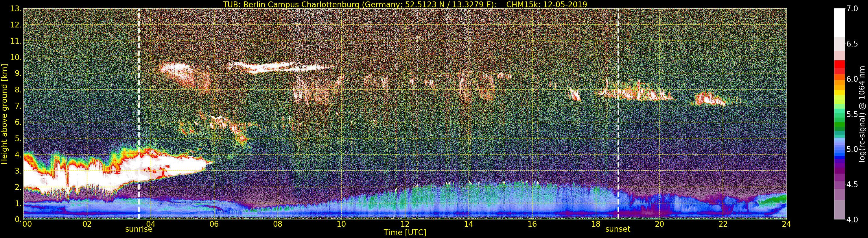Click the height axis tick label '7.'

point(18,106)
